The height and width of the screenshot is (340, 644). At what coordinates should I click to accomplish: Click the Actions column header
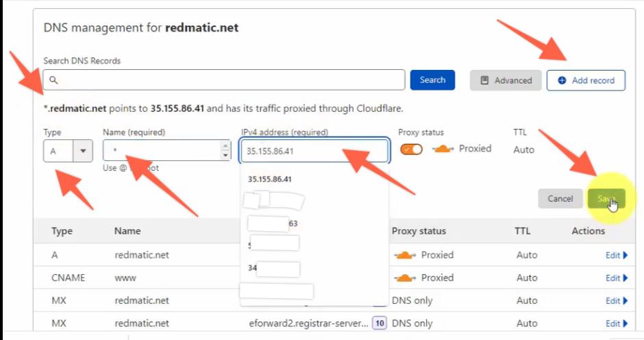coord(588,231)
